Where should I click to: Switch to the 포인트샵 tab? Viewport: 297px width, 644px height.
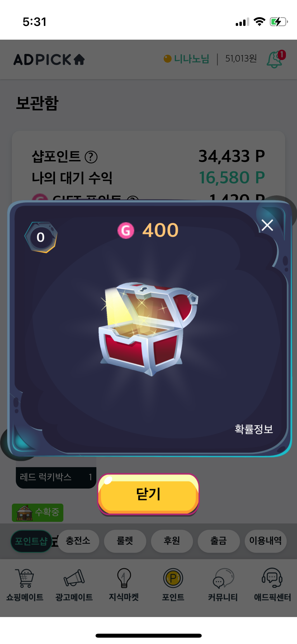[31, 541]
